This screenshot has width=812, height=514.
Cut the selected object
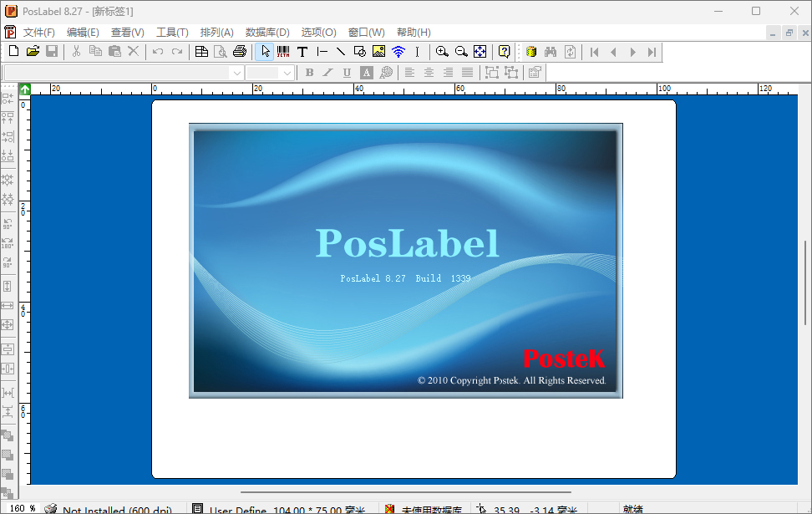(76, 51)
